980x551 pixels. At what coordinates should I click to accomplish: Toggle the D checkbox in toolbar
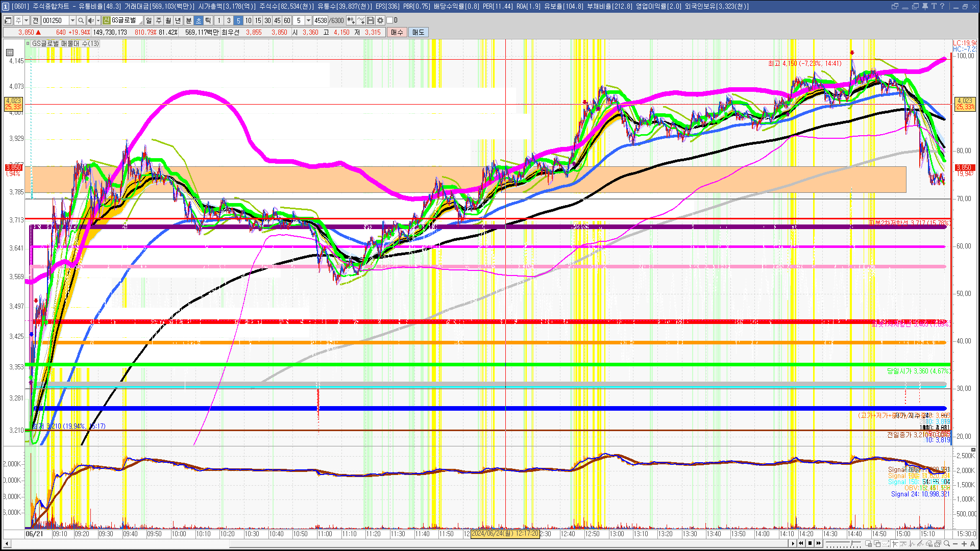point(390,20)
